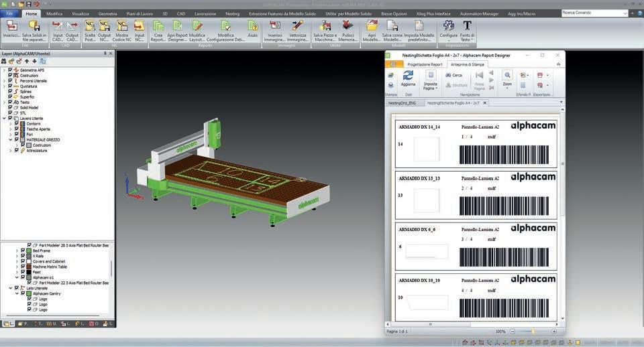Switch to the Geometria ribbon tab
The width and height of the screenshot is (644, 347).
tap(107, 14)
